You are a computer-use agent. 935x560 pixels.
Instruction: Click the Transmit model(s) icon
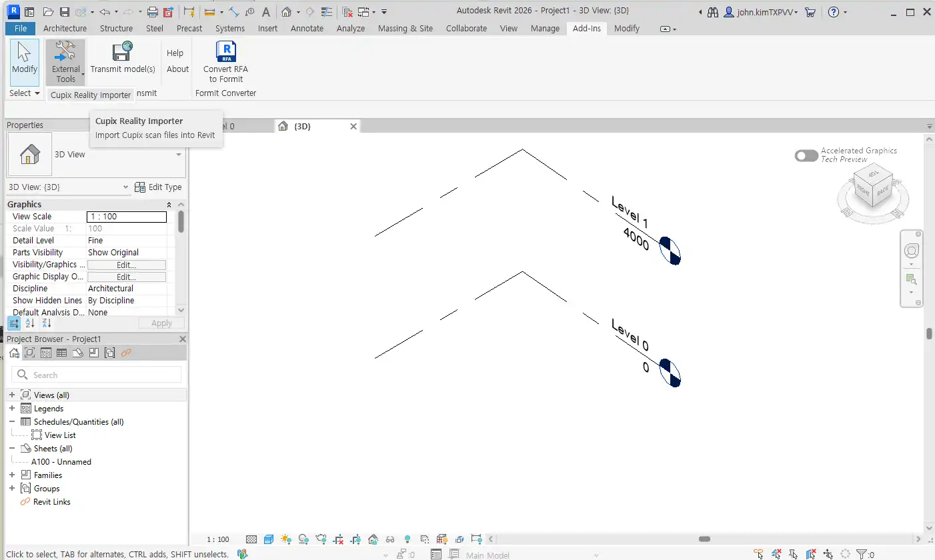coord(123,52)
